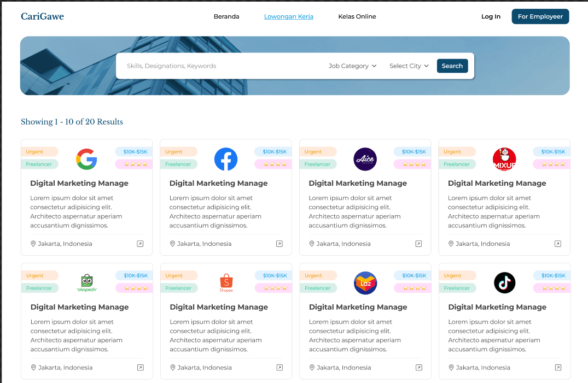Click the location pin on the Lazada card
The image size is (588, 383).
(x=312, y=368)
